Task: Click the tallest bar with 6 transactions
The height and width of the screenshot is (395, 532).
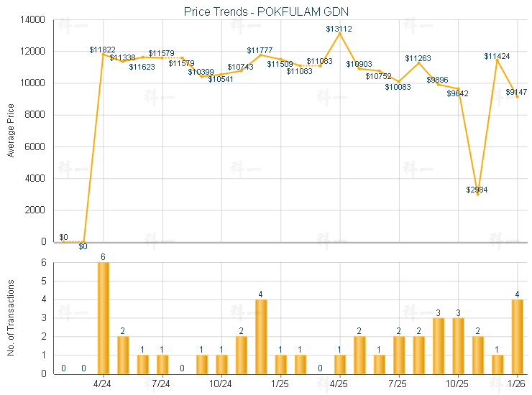Action: pyautogui.click(x=104, y=317)
